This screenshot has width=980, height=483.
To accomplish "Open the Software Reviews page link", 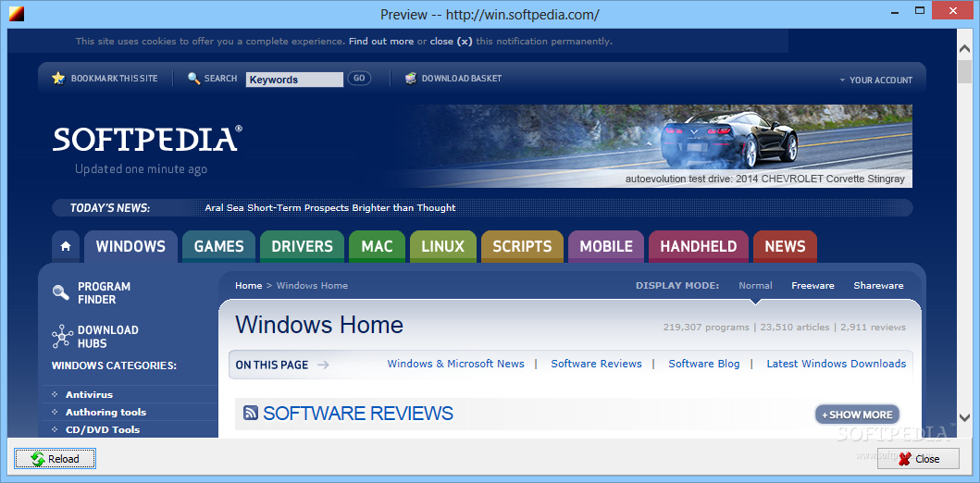I will 596,364.
